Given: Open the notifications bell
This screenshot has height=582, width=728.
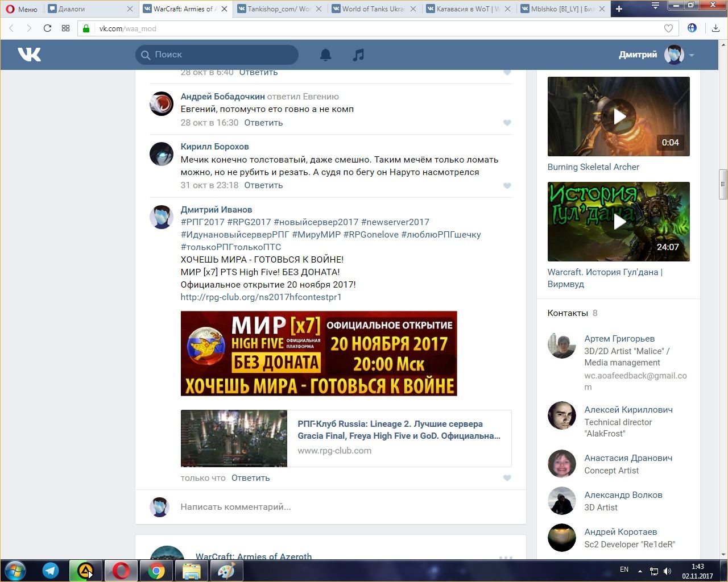Looking at the screenshot, I should [x=325, y=55].
